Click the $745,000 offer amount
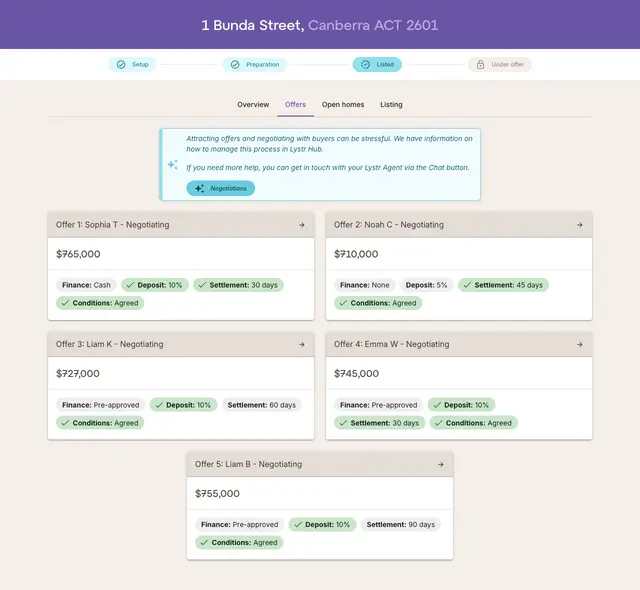The width and height of the screenshot is (640, 590). [x=356, y=374]
